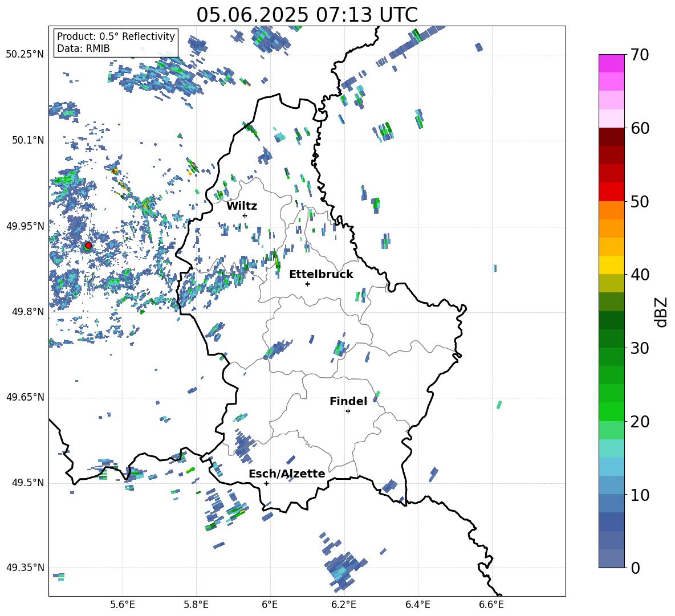
Task: Click the 49.65°N latitude label
Action: point(25,398)
